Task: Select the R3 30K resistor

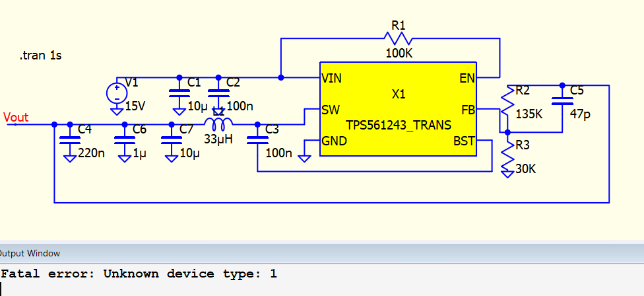Action: (x=508, y=156)
